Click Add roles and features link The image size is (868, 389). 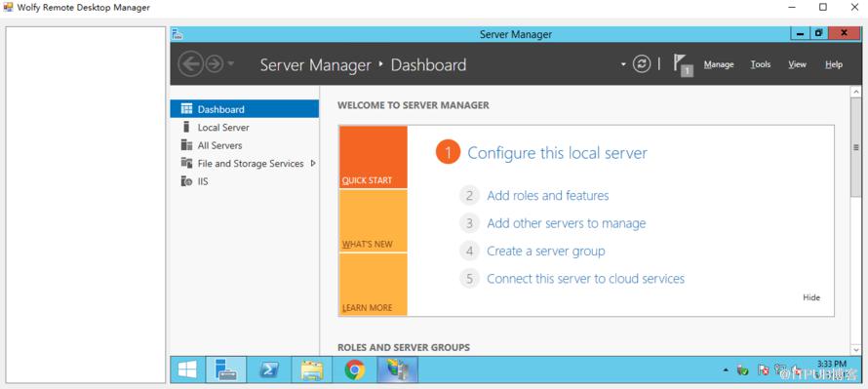click(x=547, y=195)
